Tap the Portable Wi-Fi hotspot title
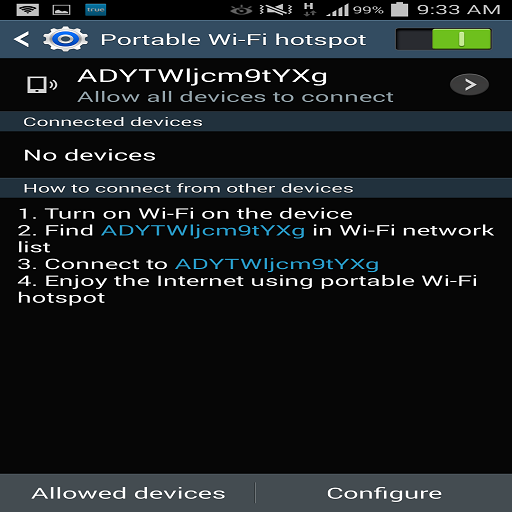Image resolution: width=512 pixels, height=512 pixels. coord(233,40)
